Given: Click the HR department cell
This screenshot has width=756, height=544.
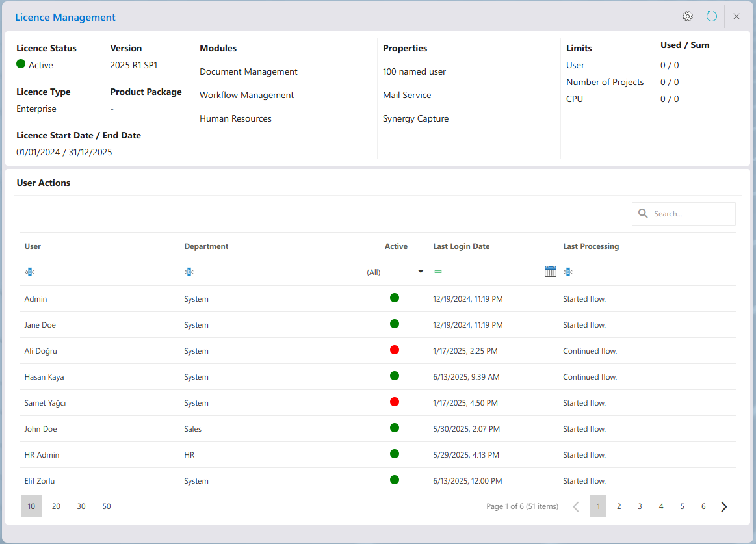Looking at the screenshot, I should (189, 455).
